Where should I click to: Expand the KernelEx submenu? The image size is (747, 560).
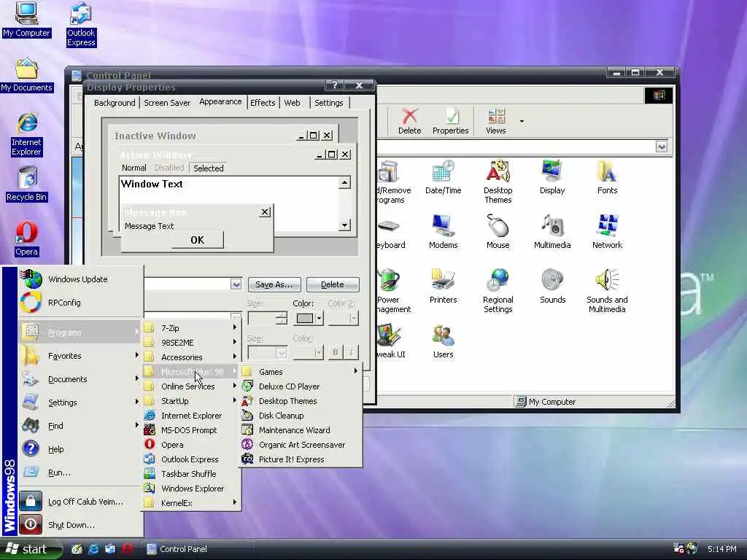pos(190,503)
